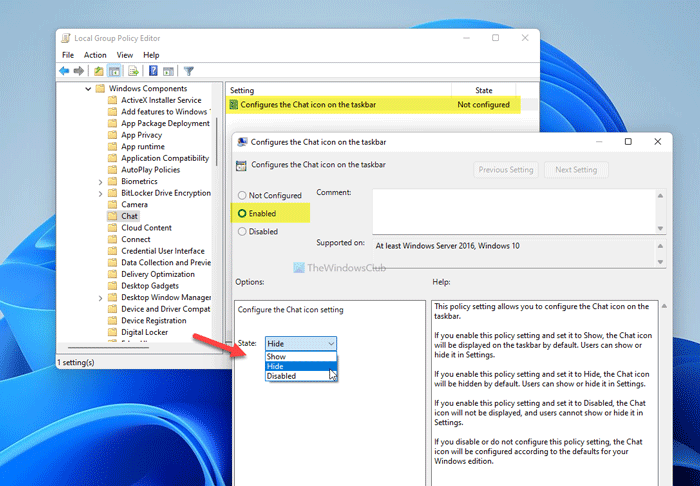Click the Next Setting button
The image size is (700, 486).
pos(576,170)
